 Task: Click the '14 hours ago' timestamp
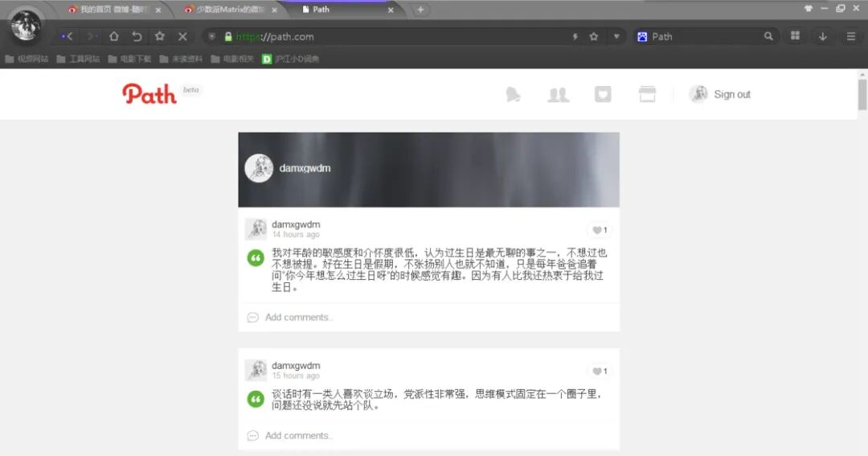pyautogui.click(x=296, y=234)
